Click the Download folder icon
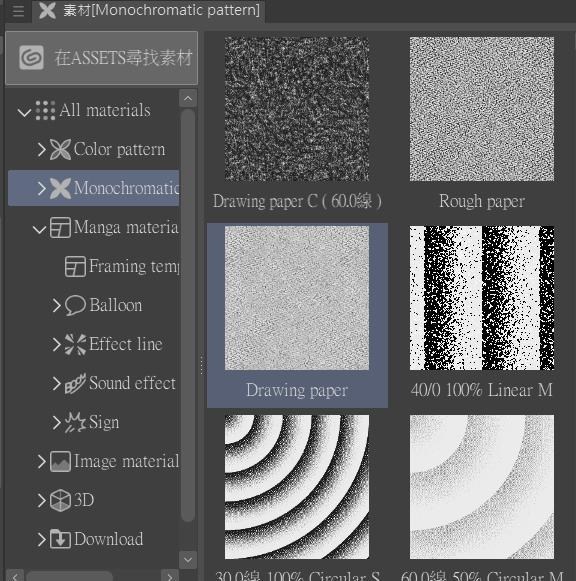This screenshot has width=576, height=581. pyautogui.click(x=60, y=539)
